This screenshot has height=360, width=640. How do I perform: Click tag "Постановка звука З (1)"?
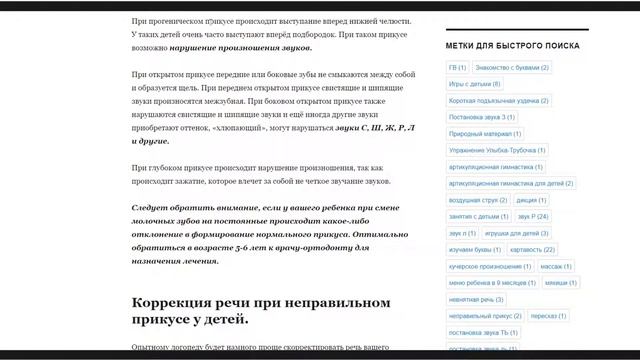[482, 117]
